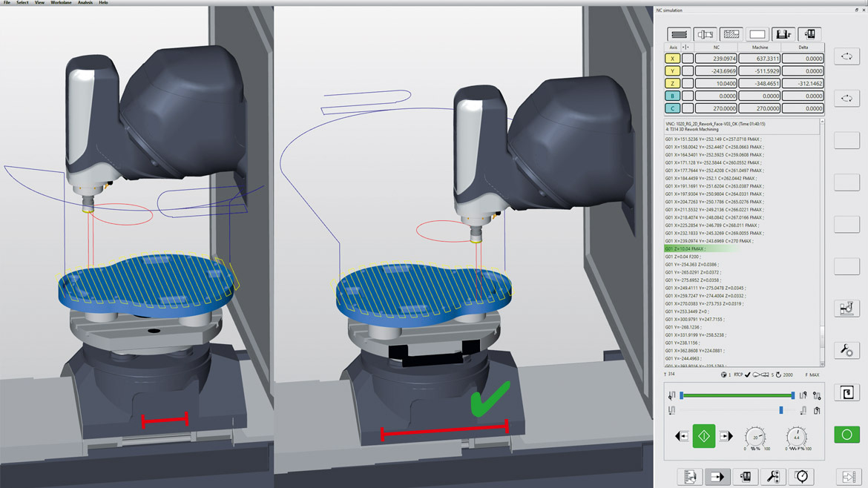Click the feed override F% dial
The image size is (868, 488).
tap(796, 437)
